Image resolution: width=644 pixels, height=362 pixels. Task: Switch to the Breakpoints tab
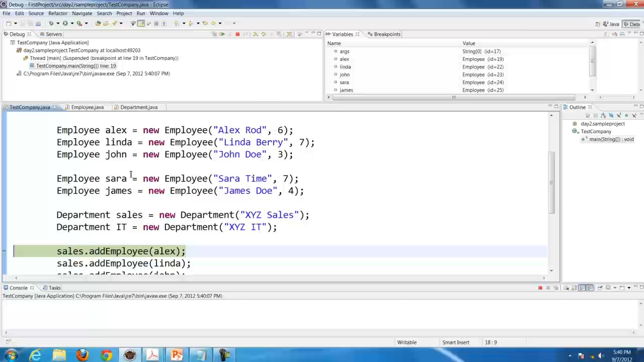point(384,34)
